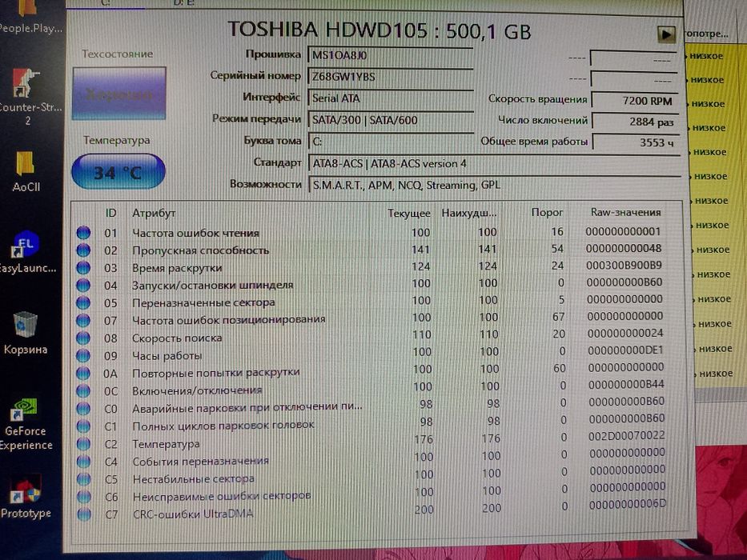Click status orb for Включения/отключения row

(x=83, y=390)
